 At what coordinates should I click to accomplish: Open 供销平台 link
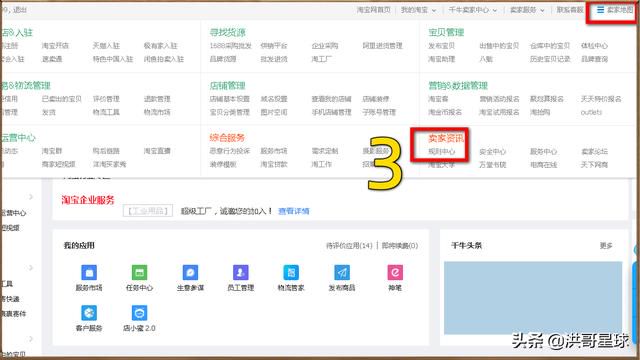tap(274, 46)
